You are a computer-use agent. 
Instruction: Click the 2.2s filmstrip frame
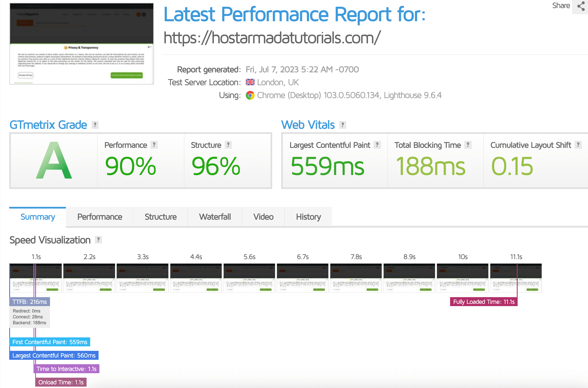(x=89, y=278)
